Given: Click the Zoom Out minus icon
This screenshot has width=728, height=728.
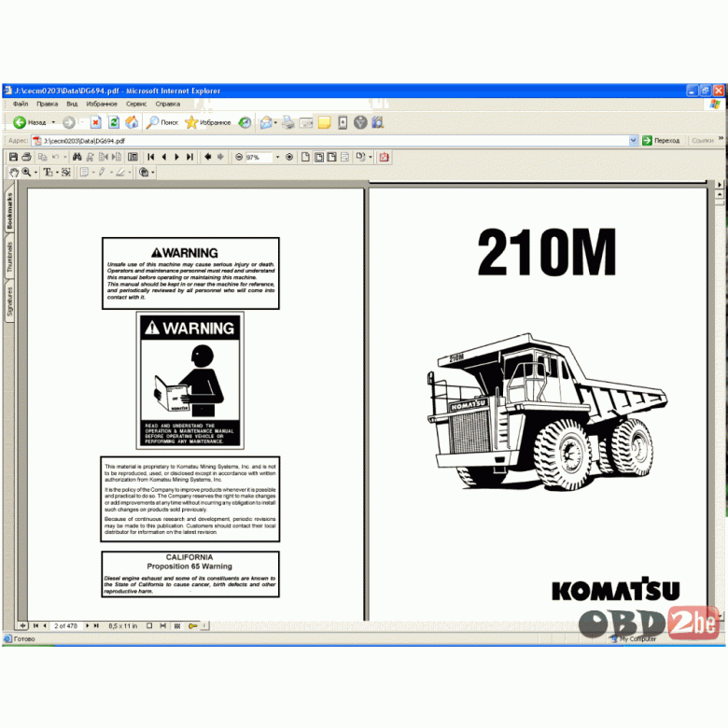Looking at the screenshot, I should click(239, 157).
